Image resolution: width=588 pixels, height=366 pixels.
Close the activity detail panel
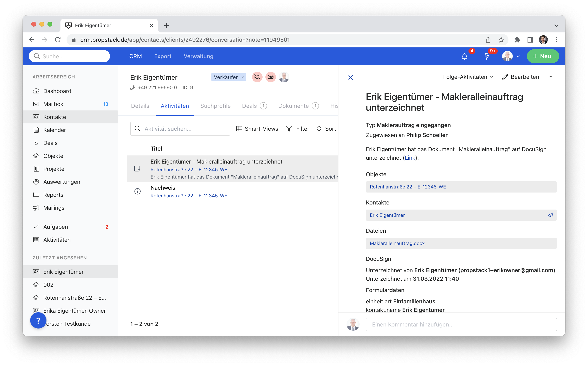(350, 77)
